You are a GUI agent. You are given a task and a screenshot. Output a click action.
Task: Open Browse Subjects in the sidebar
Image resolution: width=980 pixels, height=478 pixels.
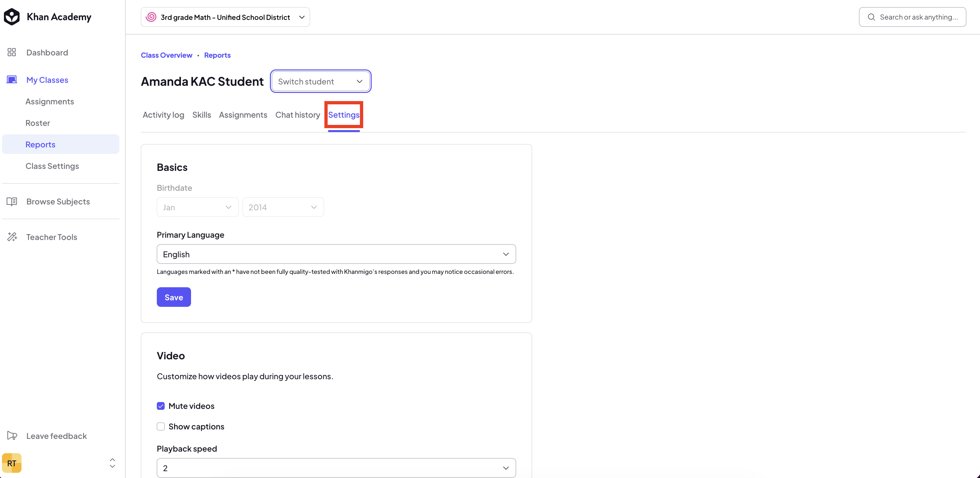(58, 202)
